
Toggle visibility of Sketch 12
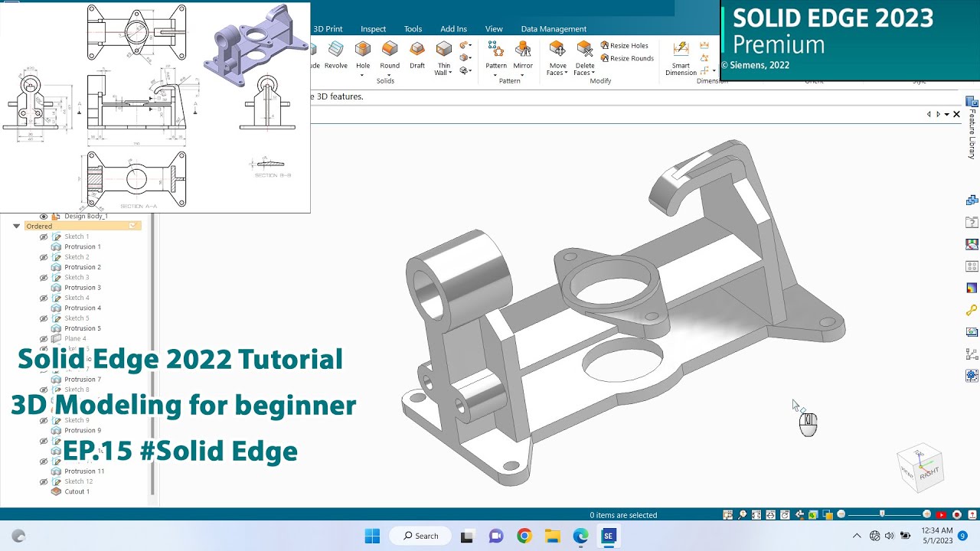(44, 481)
